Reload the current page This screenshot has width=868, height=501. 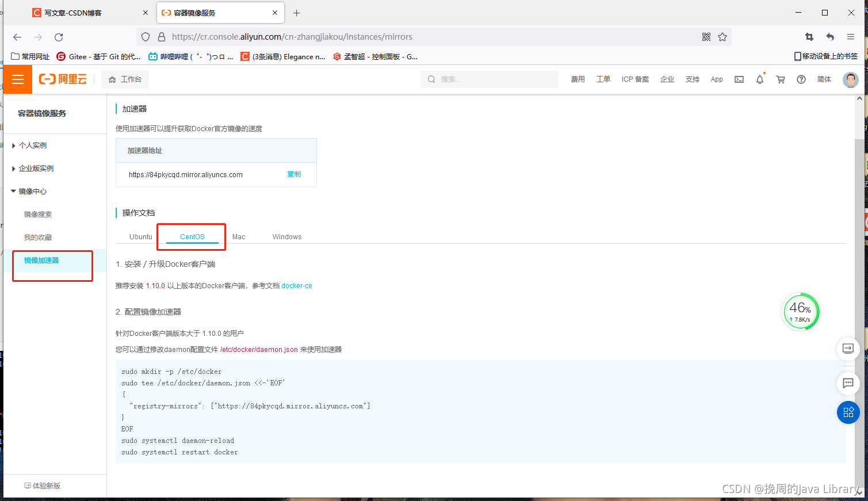pos(59,37)
